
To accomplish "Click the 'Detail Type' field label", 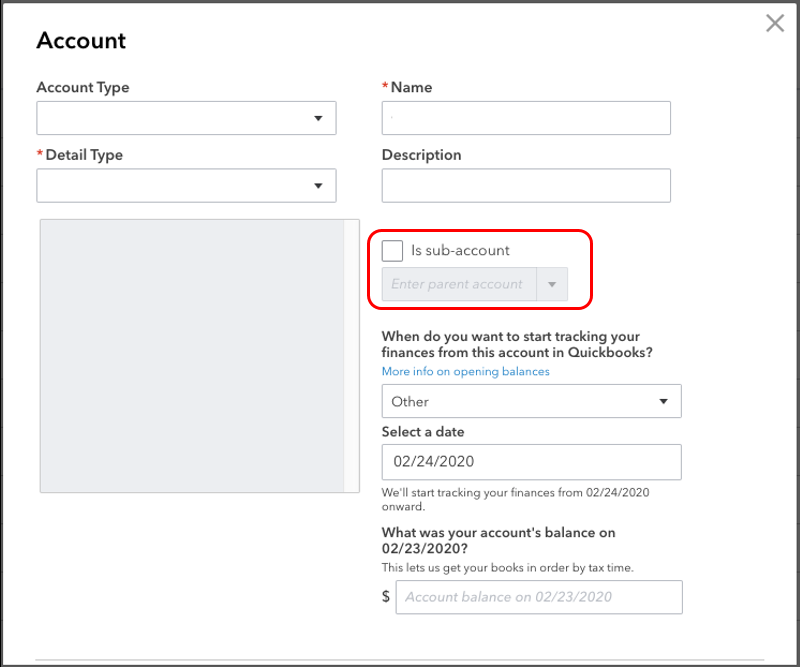I will 84,155.
